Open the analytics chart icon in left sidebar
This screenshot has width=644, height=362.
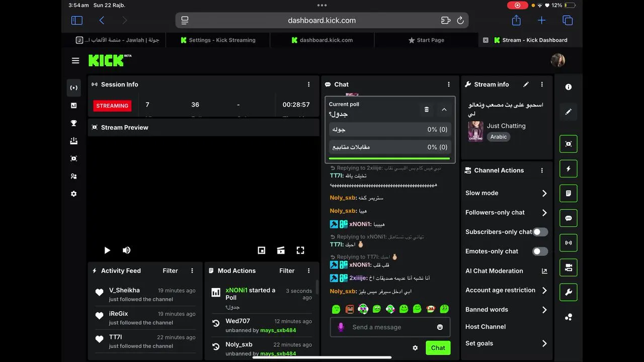(74, 106)
